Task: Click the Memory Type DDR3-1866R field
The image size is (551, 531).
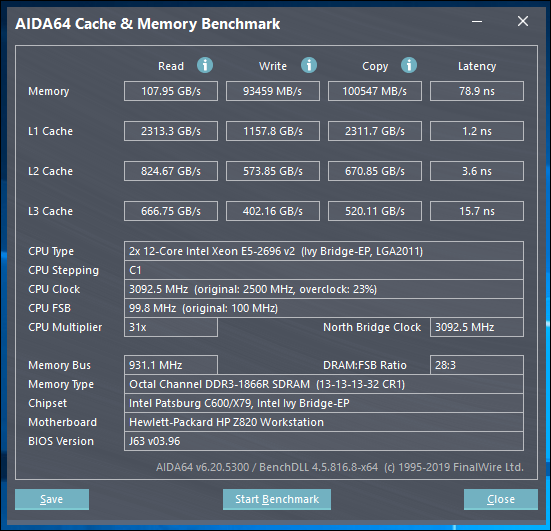Action: [x=324, y=384]
